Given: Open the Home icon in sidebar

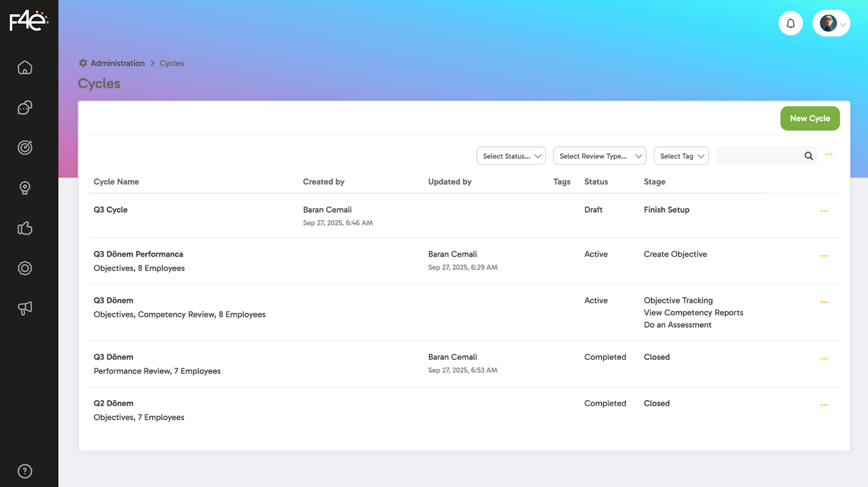Looking at the screenshot, I should (25, 68).
